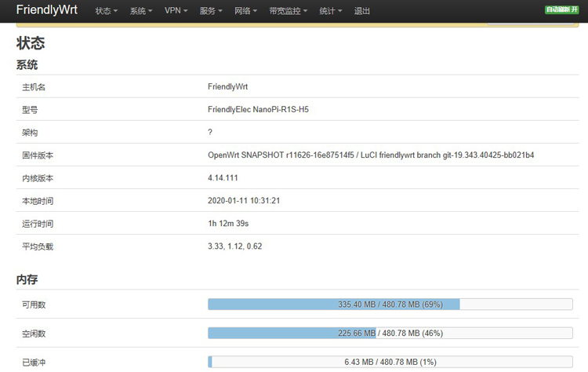Click the firmware version text
Viewport: 588px width, 372px height.
[x=371, y=155]
